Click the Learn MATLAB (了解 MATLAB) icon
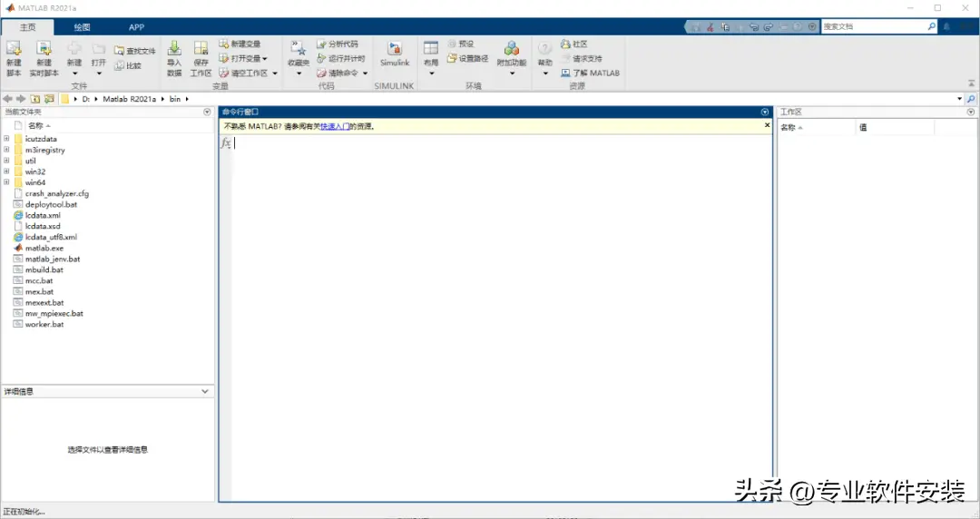The height and width of the screenshot is (519, 980). click(x=565, y=73)
